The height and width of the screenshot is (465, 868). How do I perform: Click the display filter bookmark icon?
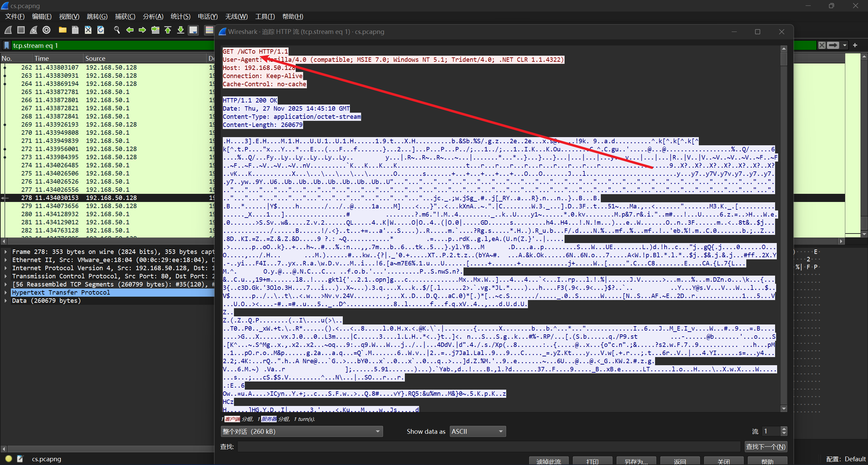[6, 45]
